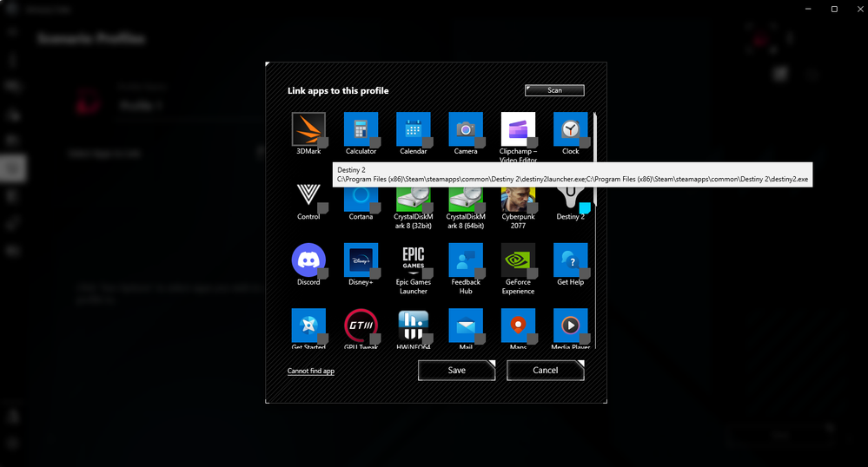This screenshot has width=868, height=467.
Task: Click the app list scrollbar thumb
Action: (595, 158)
